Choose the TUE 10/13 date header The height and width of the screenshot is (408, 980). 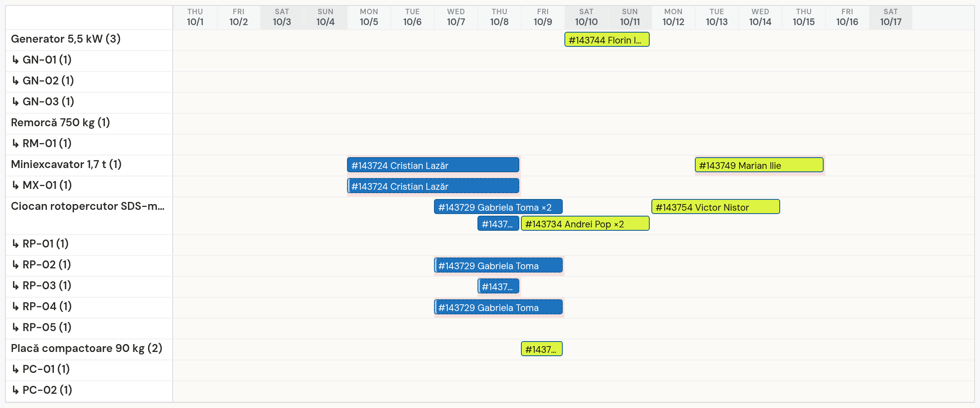pyautogui.click(x=717, y=18)
